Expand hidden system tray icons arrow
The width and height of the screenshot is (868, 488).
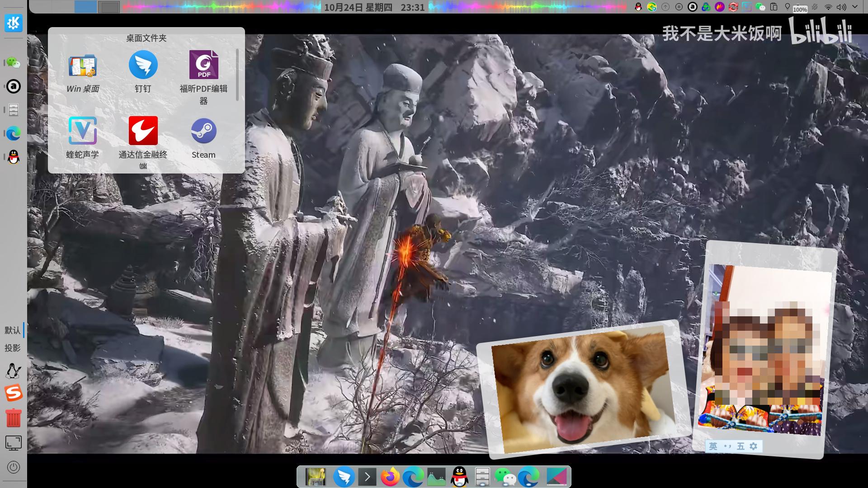click(x=855, y=7)
